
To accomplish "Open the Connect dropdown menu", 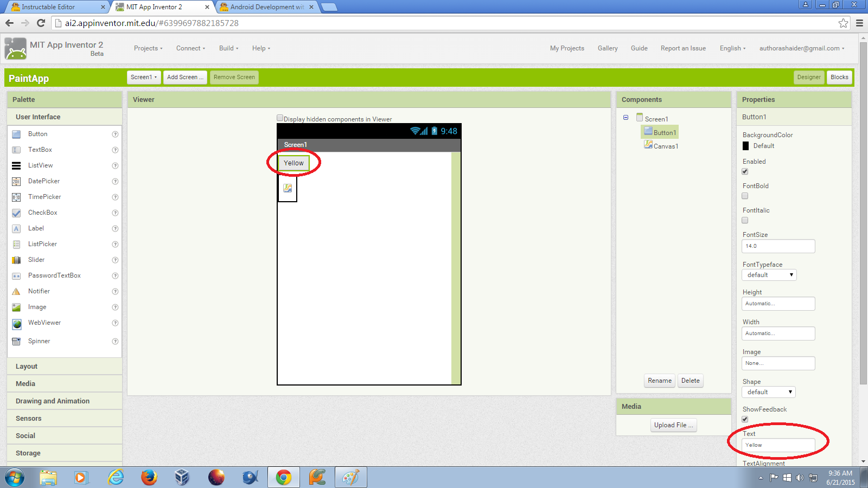I will (x=190, y=48).
